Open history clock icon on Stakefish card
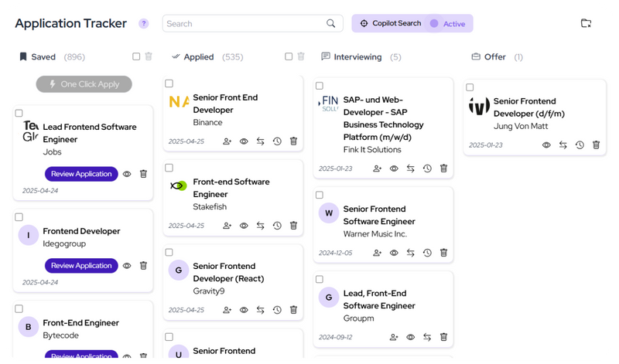Viewport: 619px width, 364px height. tap(277, 226)
